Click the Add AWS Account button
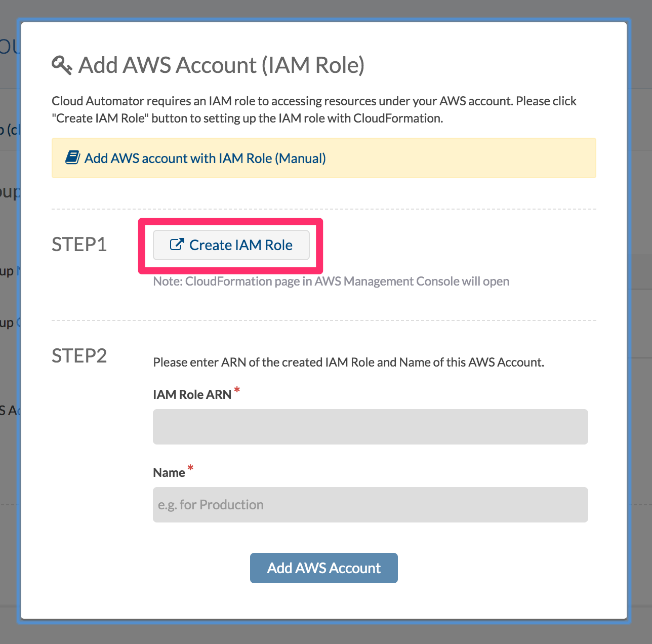 [324, 568]
